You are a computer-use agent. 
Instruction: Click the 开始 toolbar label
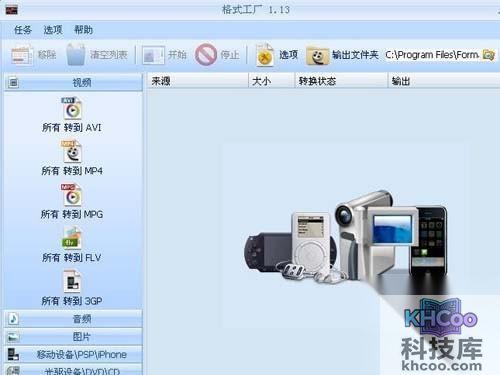(177, 55)
